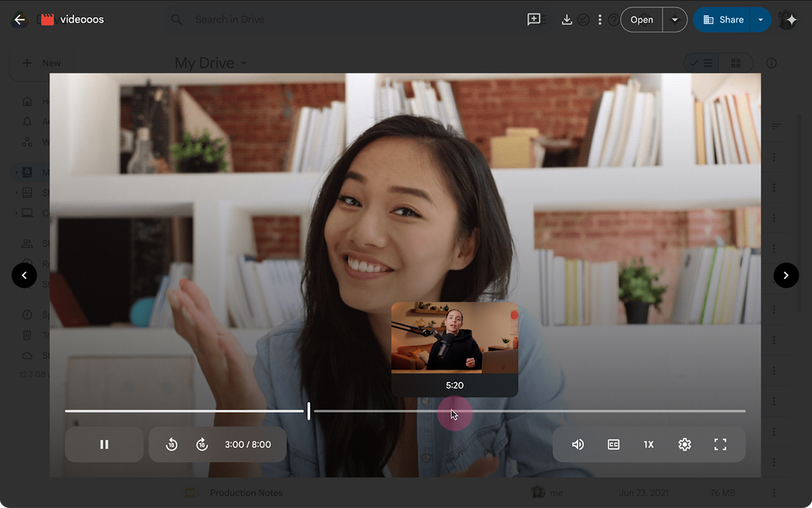The image size is (812, 508).
Task: Open the three-dot more actions menu in header
Action: point(600,20)
